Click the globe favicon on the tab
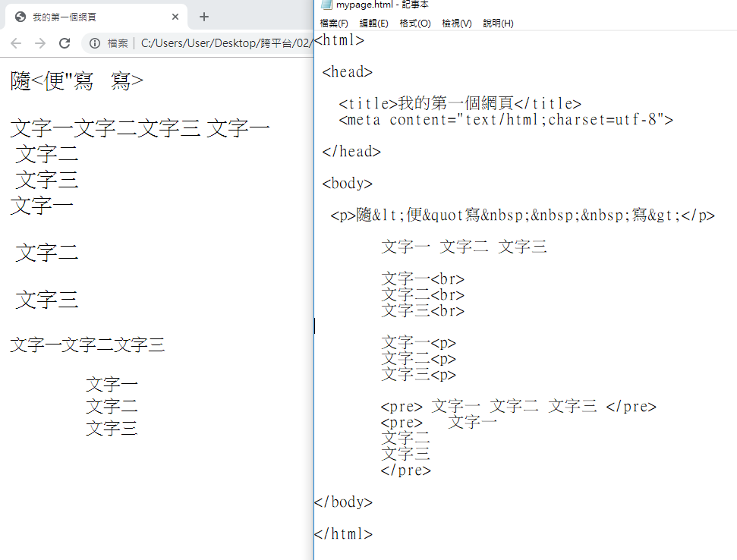This screenshot has width=737, height=560. click(x=20, y=17)
